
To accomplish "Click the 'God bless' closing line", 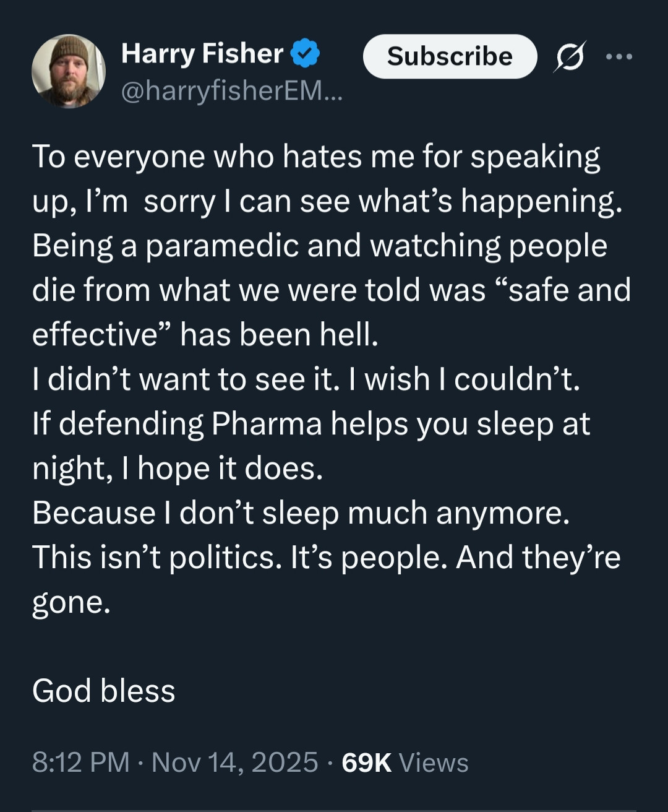I will 104,691.
